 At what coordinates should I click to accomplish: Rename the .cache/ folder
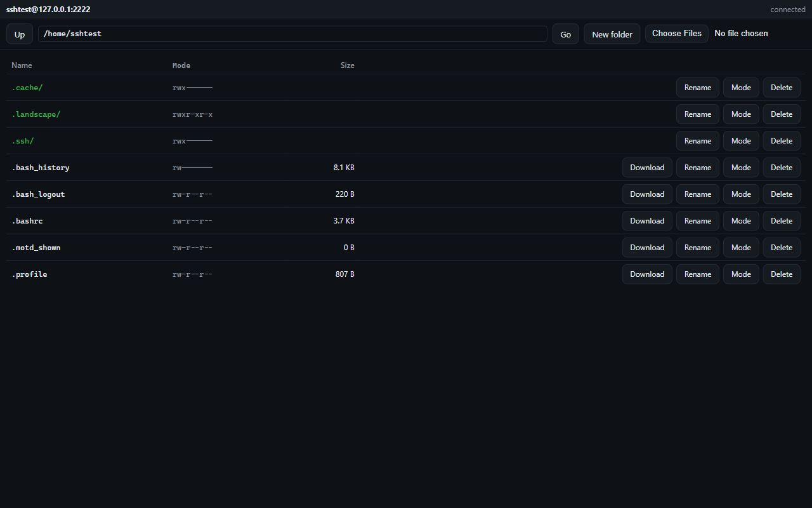pyautogui.click(x=698, y=88)
